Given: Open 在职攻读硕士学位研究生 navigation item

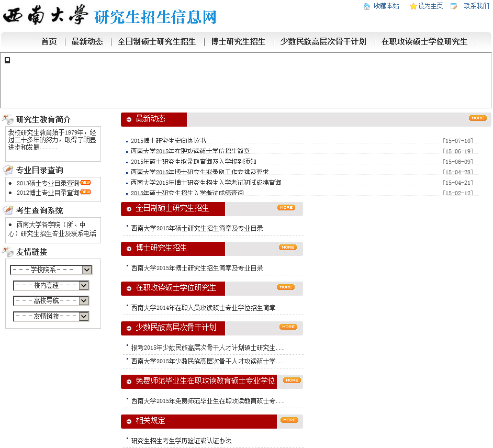Looking at the screenshot, I should tap(424, 41).
